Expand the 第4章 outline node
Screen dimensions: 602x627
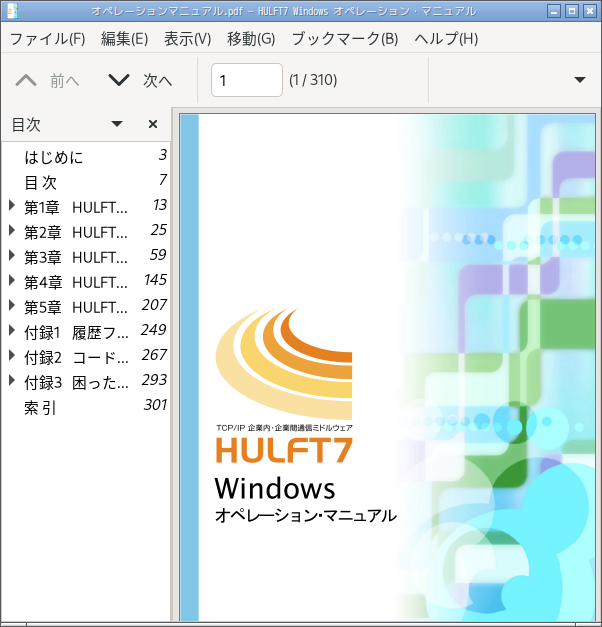click(12, 281)
